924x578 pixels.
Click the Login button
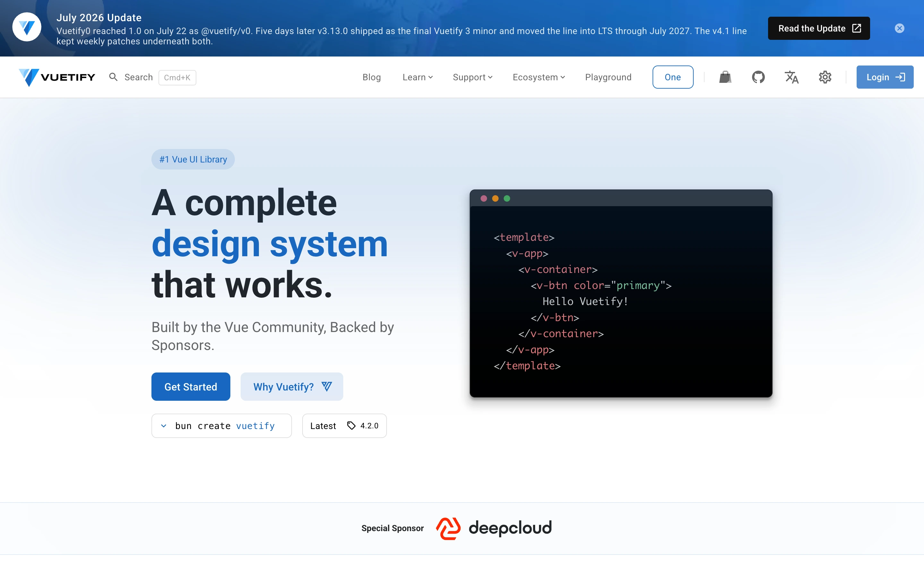[x=885, y=77]
